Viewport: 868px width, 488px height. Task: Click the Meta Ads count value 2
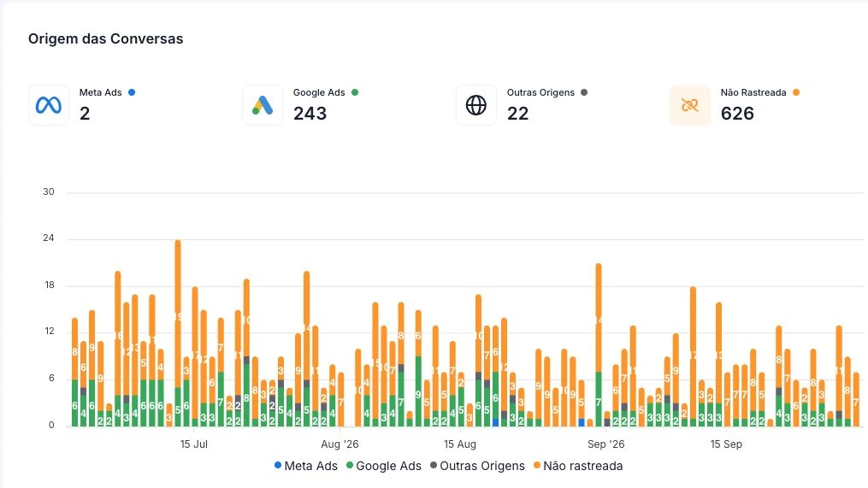coord(85,114)
